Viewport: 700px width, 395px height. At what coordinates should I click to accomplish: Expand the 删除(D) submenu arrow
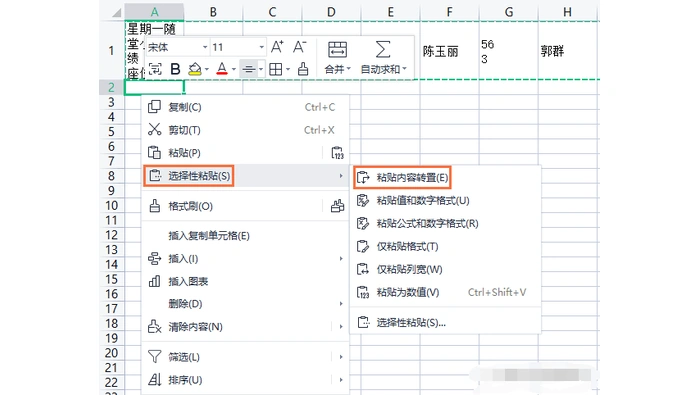point(341,304)
